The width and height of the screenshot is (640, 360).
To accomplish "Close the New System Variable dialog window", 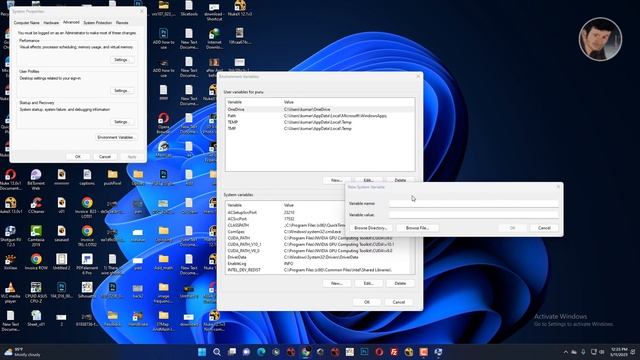I will coord(558,187).
